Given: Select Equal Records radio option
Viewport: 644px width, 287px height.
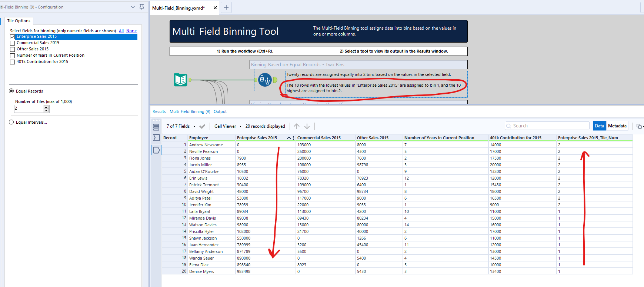Looking at the screenshot, I should tap(11, 91).
